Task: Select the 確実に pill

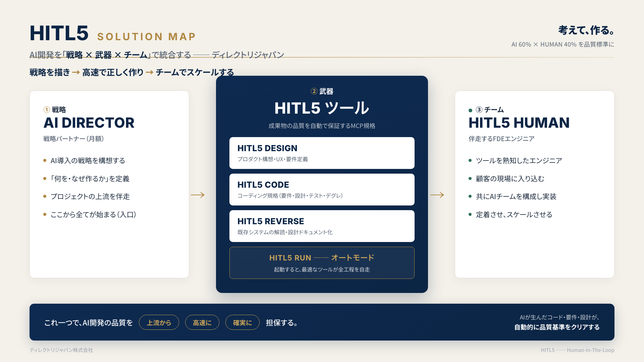Action: (x=243, y=322)
